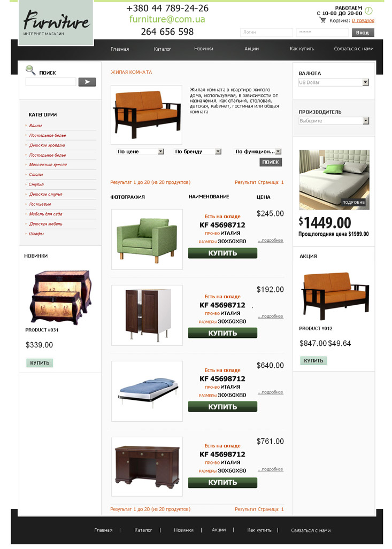
Task: Open the green armchair product photo
Action: point(147,239)
